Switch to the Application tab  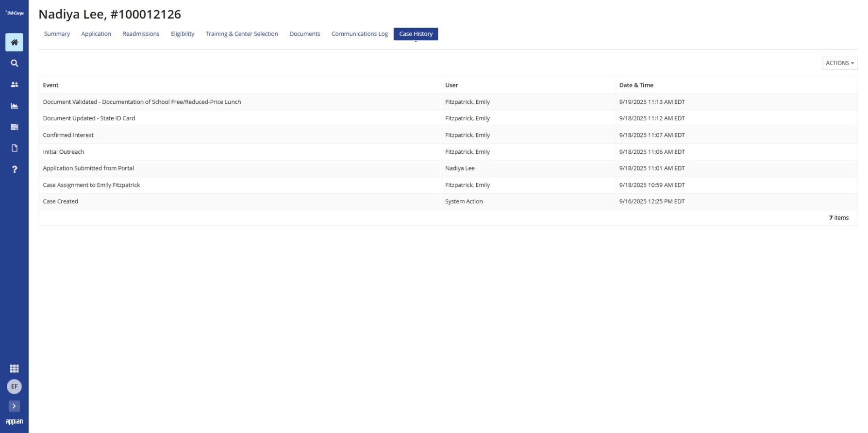pyautogui.click(x=96, y=34)
